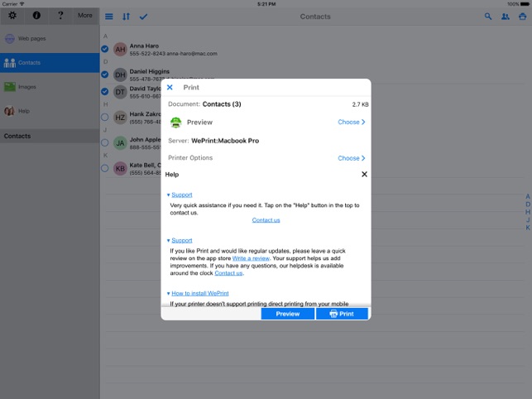This screenshot has height=399, width=532.
Task: Open the question mark help icon
Action: [60, 16]
